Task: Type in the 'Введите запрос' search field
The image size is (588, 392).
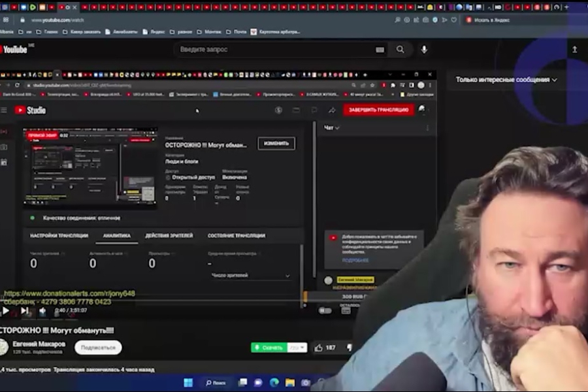Action: click(x=274, y=50)
